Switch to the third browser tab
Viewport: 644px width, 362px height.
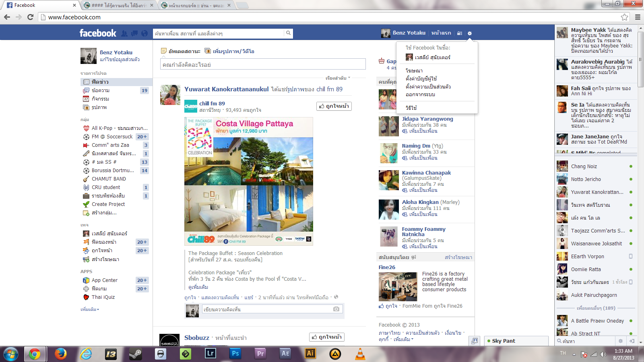point(196,5)
